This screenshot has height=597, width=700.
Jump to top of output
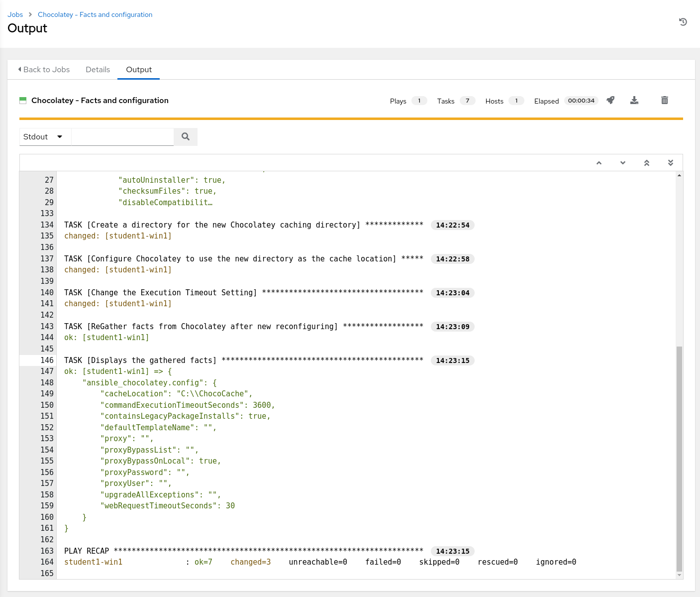647,163
